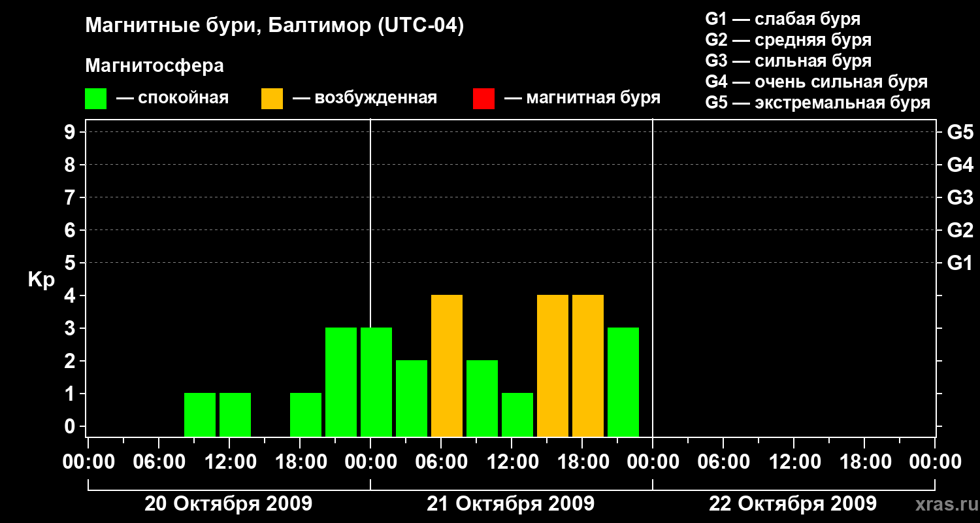The image size is (980, 523).
Task: Click the '06:00' time label under 20 October
Action: click(x=158, y=462)
